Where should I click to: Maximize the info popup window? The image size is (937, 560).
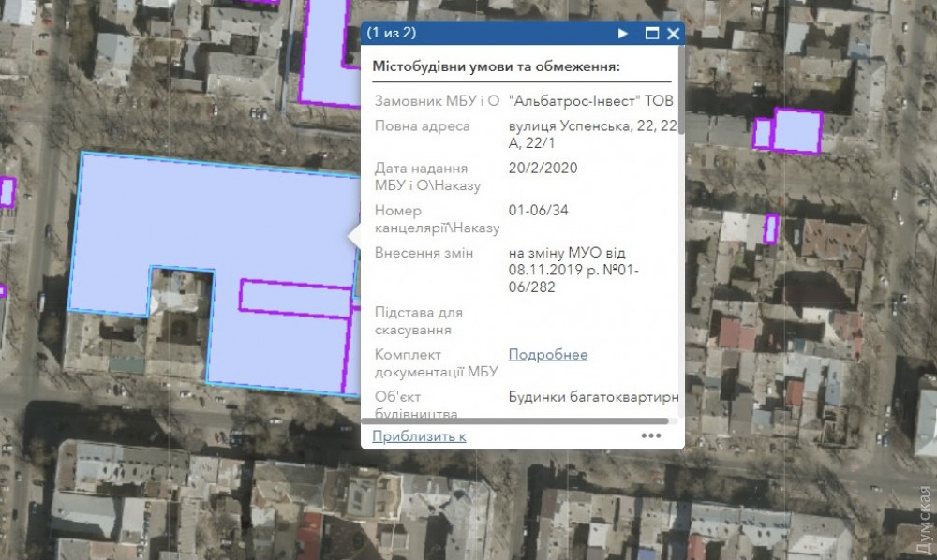[x=652, y=34]
